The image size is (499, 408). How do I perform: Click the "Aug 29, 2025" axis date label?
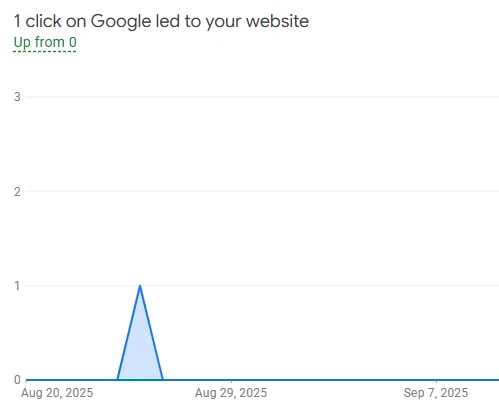click(231, 393)
